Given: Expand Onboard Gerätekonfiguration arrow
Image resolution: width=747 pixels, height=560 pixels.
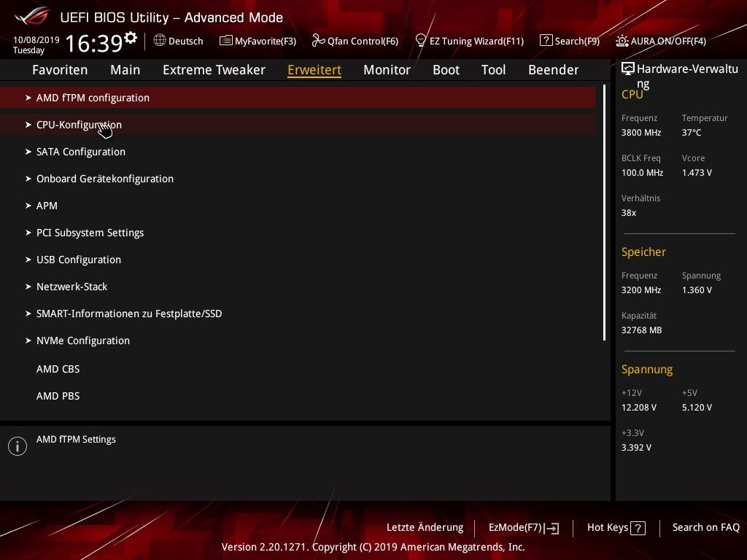Looking at the screenshot, I should click(x=28, y=179).
